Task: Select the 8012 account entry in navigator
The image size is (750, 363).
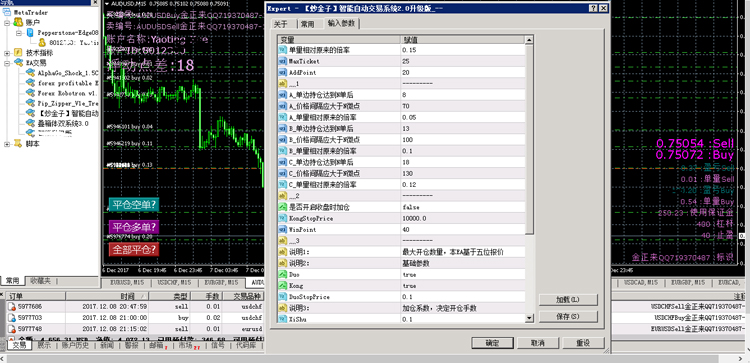Action: click(x=74, y=43)
